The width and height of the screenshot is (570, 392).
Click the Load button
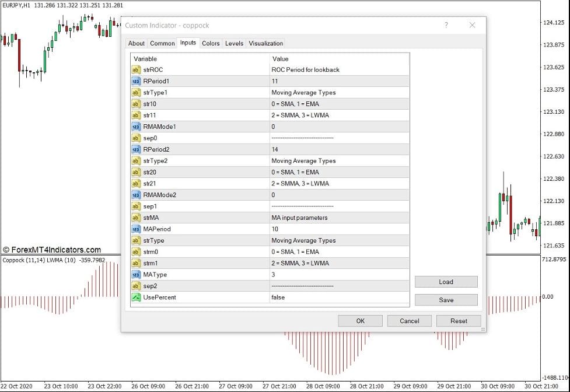[446, 282]
